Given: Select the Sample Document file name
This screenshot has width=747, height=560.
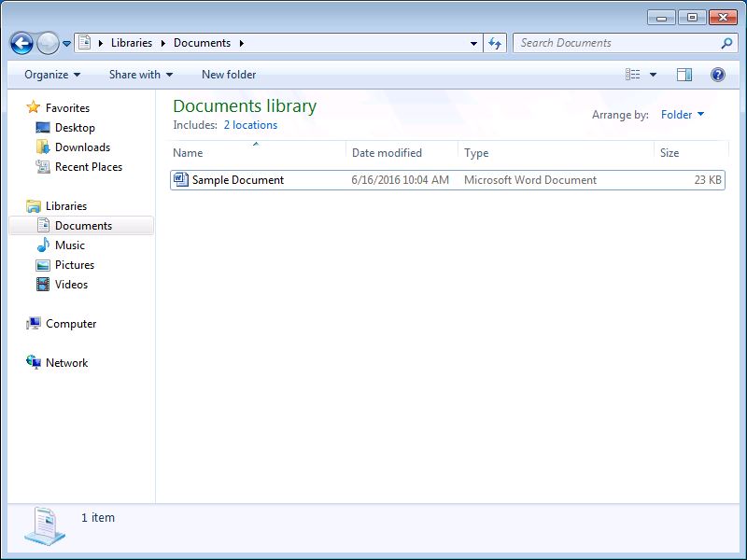Looking at the screenshot, I should [x=238, y=180].
